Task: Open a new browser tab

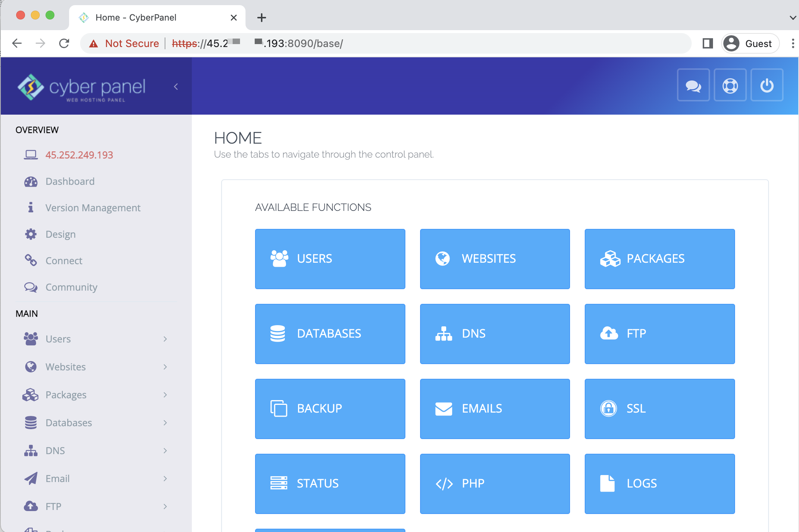Action: coord(261,17)
